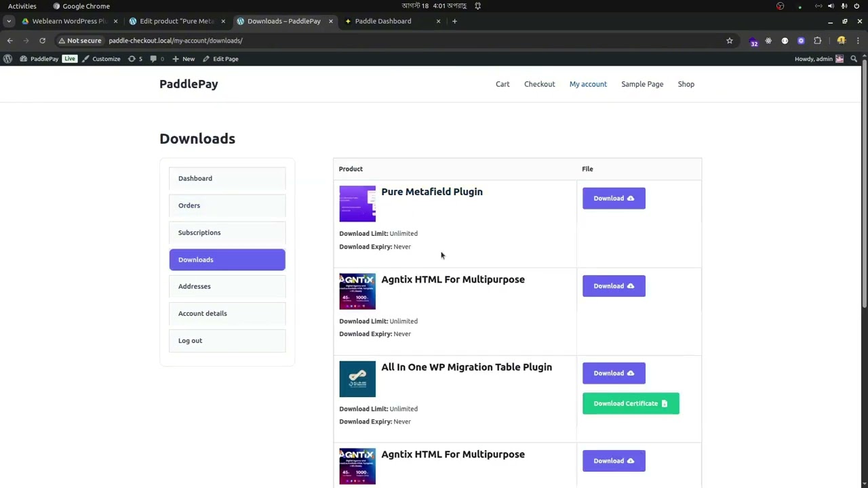Open the Pure Metafield Plugin product title
The image size is (868, 488).
click(x=432, y=192)
